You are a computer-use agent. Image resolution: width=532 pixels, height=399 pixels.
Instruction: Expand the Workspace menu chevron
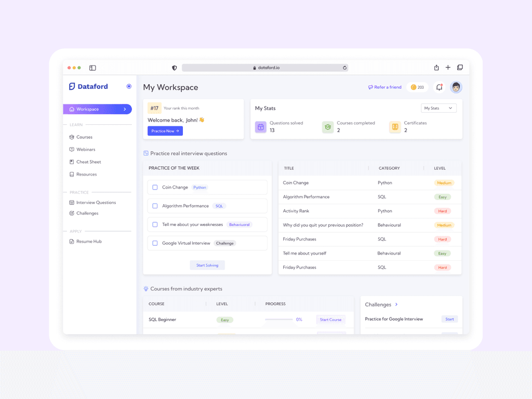point(125,109)
